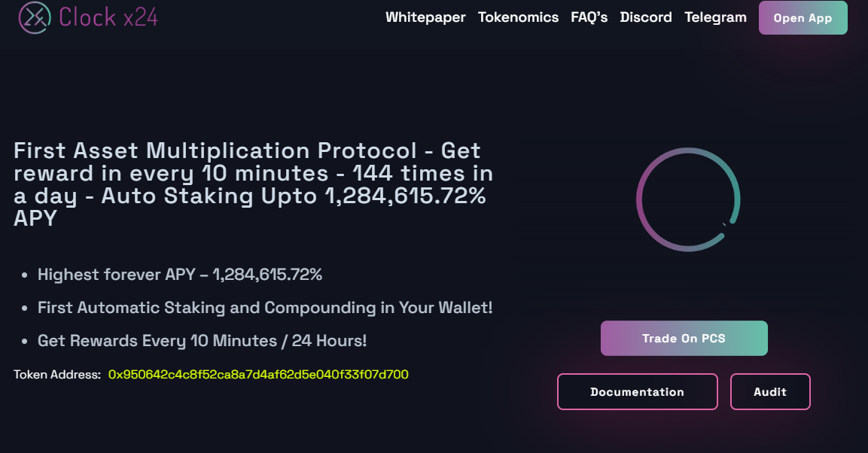This screenshot has width=868, height=453.
Task: Click the Get Rewards Every 10 Minutes line
Action: click(202, 341)
